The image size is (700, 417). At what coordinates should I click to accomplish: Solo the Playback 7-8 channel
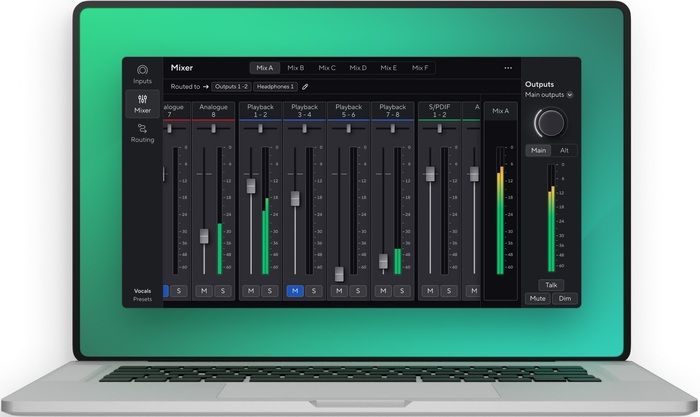click(401, 291)
